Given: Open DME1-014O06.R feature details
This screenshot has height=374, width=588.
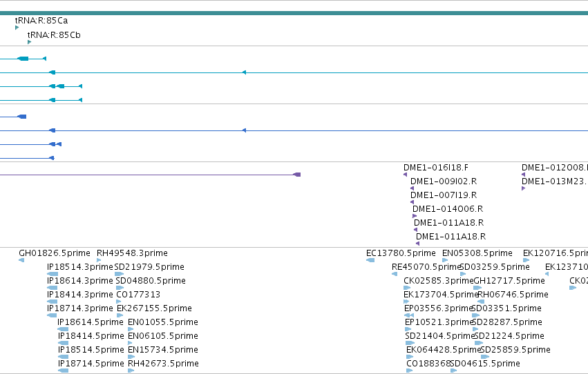Looking at the screenshot, I should [448, 209].
